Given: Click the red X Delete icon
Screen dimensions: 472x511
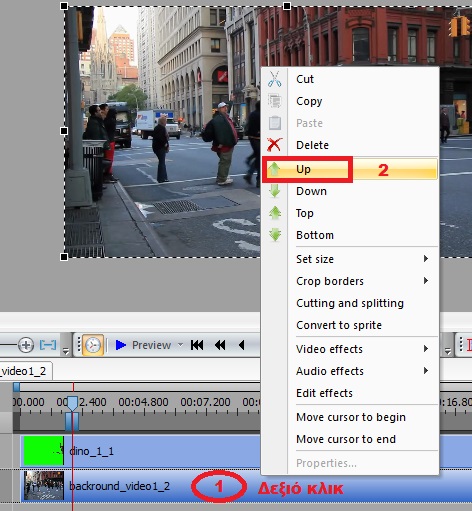Looking at the screenshot, I should pyautogui.click(x=274, y=145).
